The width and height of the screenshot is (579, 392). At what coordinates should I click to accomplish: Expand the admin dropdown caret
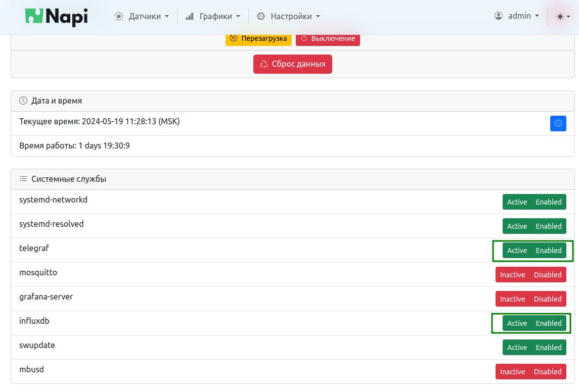(537, 16)
